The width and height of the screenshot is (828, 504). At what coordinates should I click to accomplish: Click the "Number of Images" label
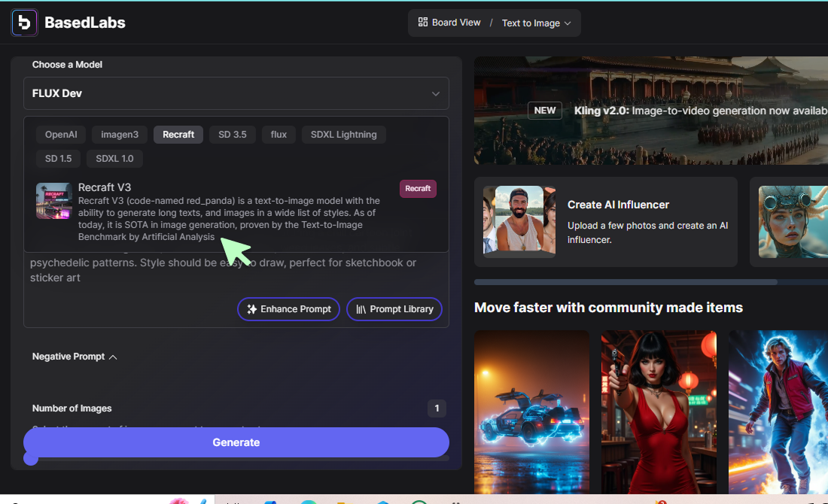point(72,408)
